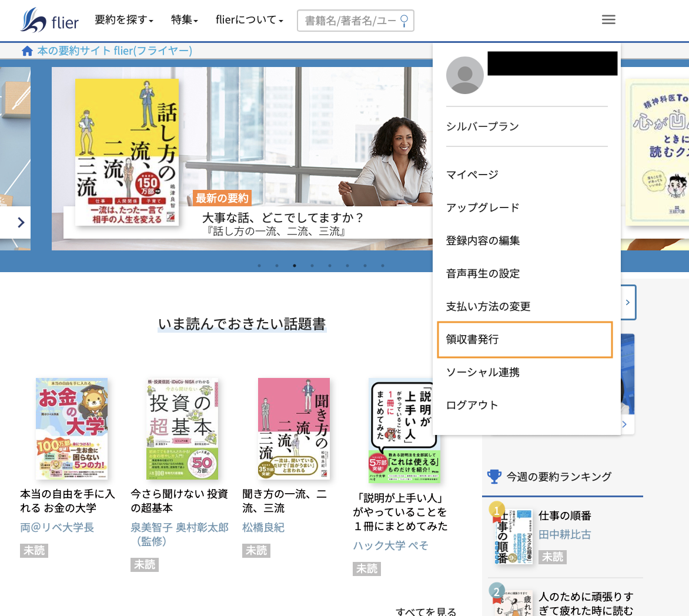This screenshot has width=689, height=616.
Task: Click author link 両@リベ大学長
Action: click(x=57, y=527)
